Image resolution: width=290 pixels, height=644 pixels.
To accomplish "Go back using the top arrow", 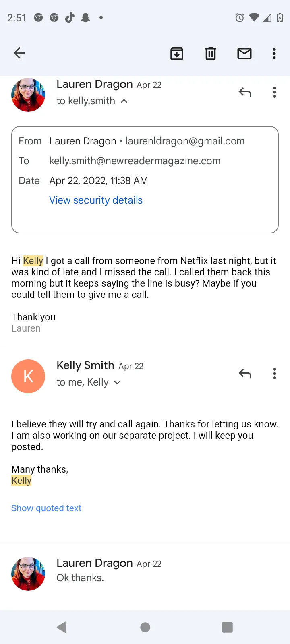I will (x=19, y=53).
